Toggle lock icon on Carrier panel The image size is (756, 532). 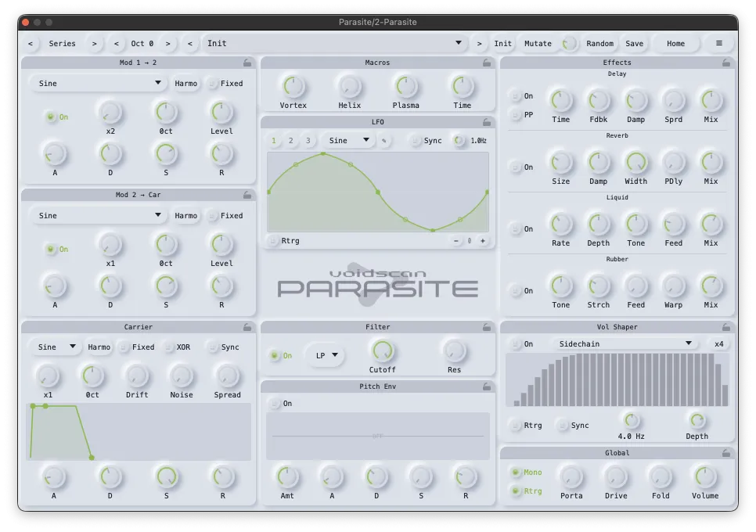[247, 327]
